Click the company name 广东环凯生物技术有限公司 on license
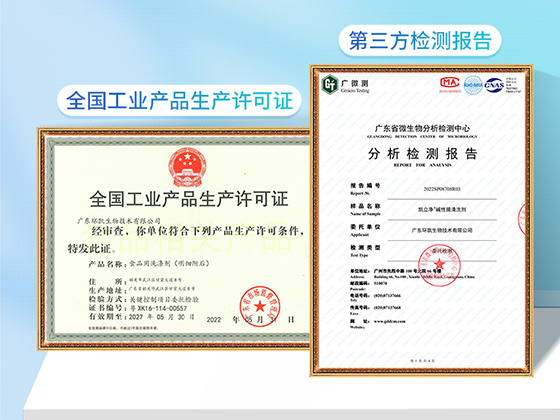 coord(119,221)
